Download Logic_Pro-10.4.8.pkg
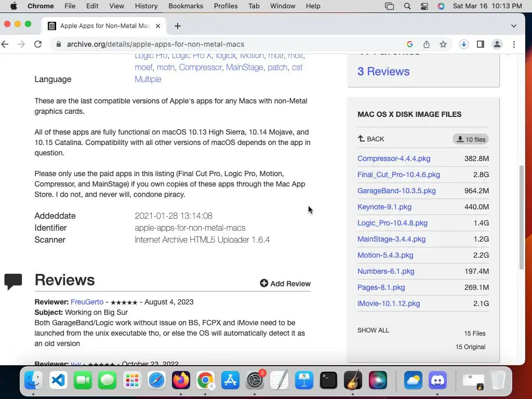The width and height of the screenshot is (532, 399). tap(392, 223)
